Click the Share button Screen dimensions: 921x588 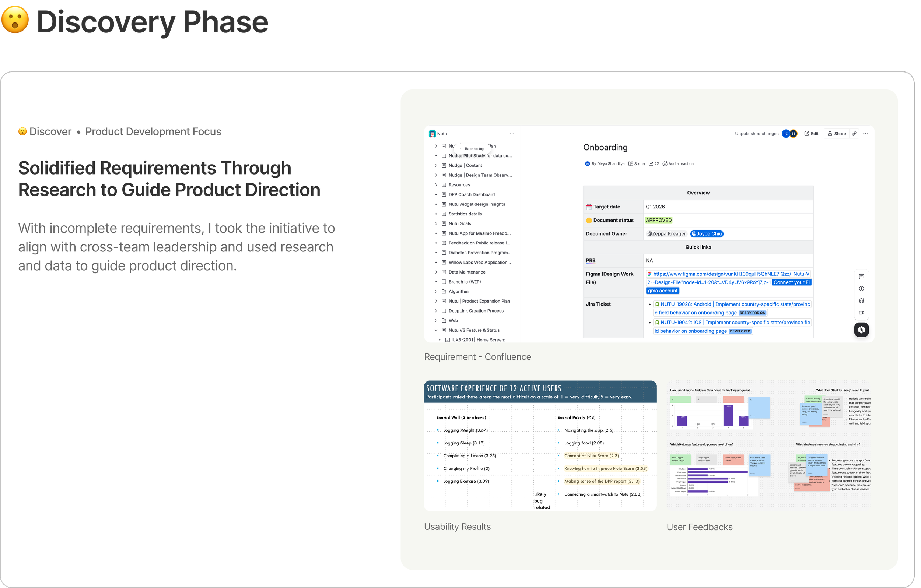tap(837, 133)
